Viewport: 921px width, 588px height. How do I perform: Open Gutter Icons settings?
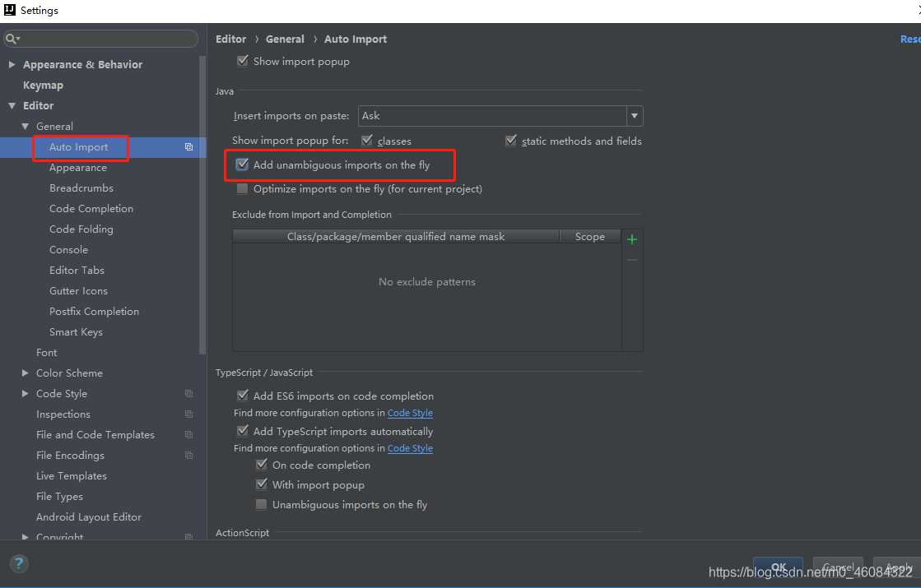(x=78, y=290)
